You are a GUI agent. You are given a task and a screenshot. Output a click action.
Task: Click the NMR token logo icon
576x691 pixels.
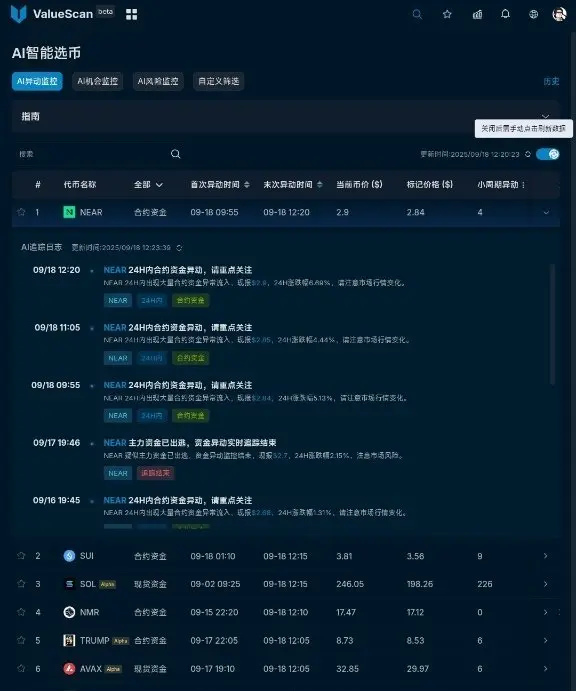coord(69,612)
